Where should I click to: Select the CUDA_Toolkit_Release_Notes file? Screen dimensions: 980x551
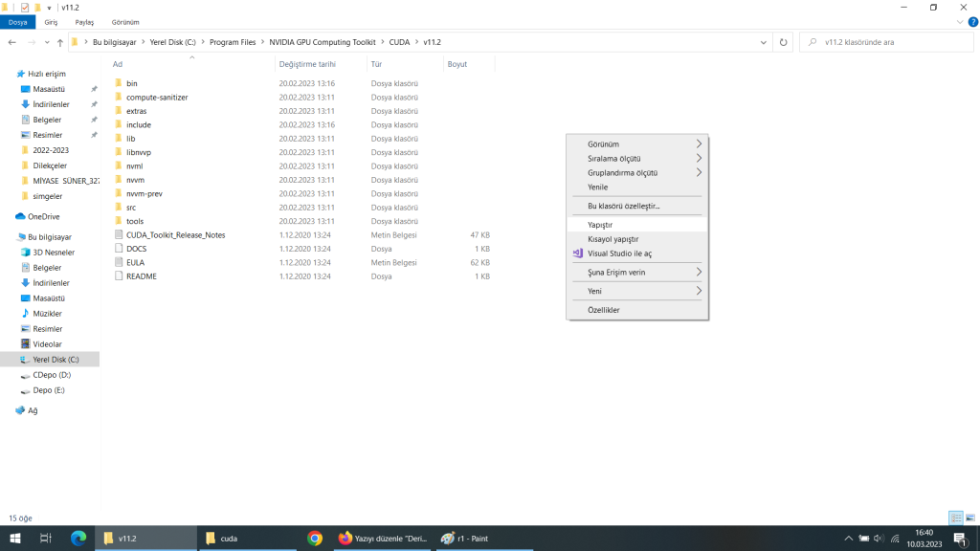pos(175,234)
